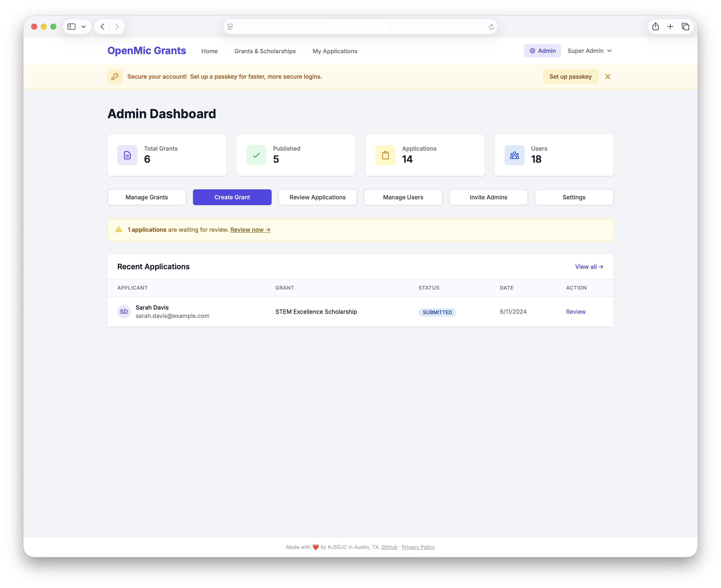Click the Safari share icon
The width and height of the screenshot is (721, 588).
pos(655,26)
